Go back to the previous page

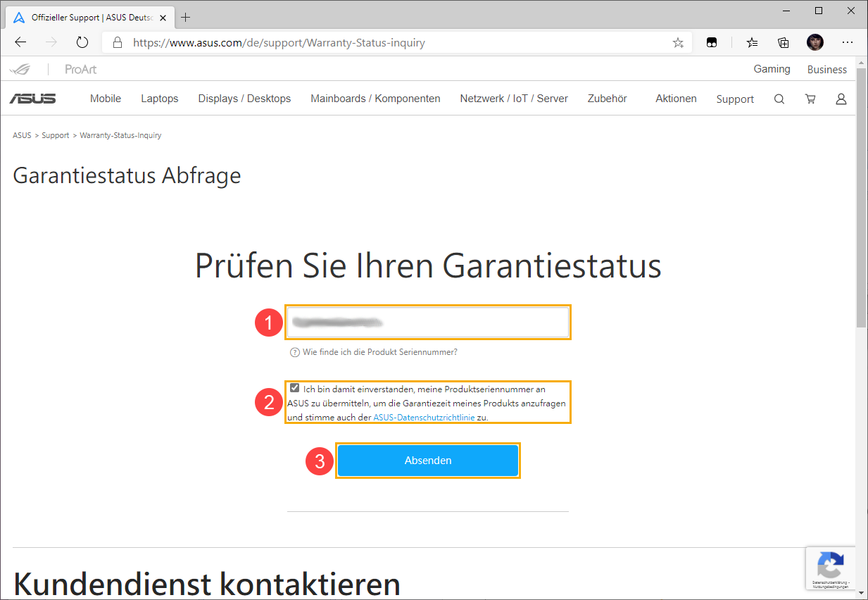(x=20, y=42)
